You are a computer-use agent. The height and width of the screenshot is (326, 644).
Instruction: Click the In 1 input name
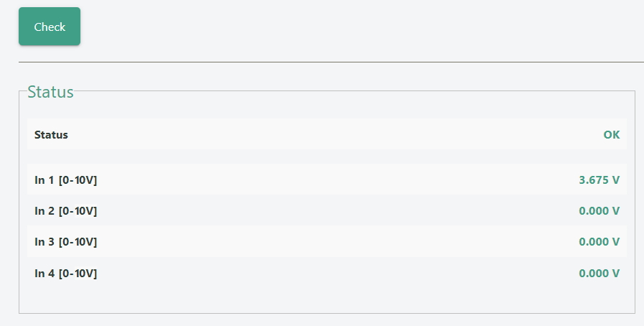coord(45,180)
